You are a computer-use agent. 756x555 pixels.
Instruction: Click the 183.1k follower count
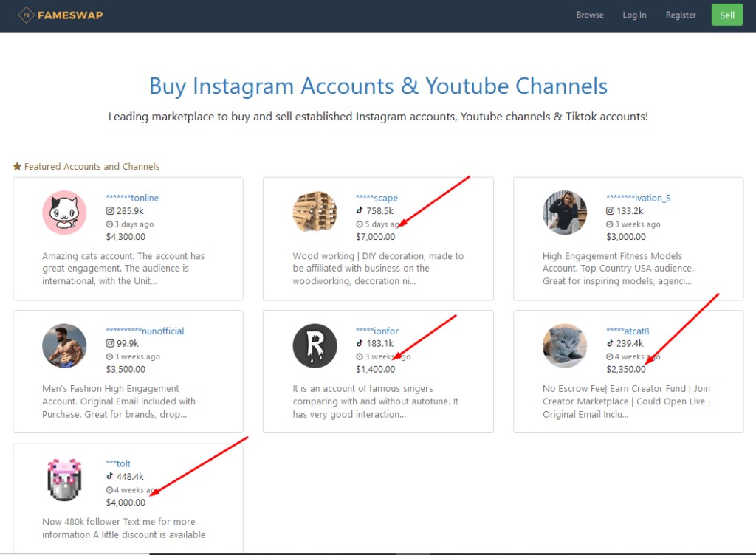(x=380, y=343)
